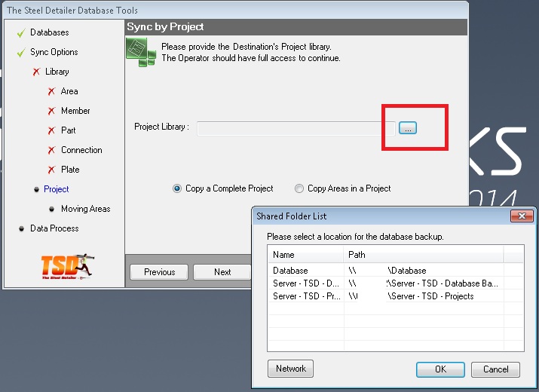
Task: Select the Connection step in sidebar
Action: 81,150
